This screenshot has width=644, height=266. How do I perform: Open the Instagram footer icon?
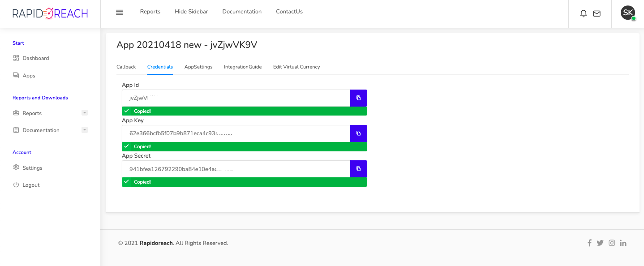click(612, 243)
